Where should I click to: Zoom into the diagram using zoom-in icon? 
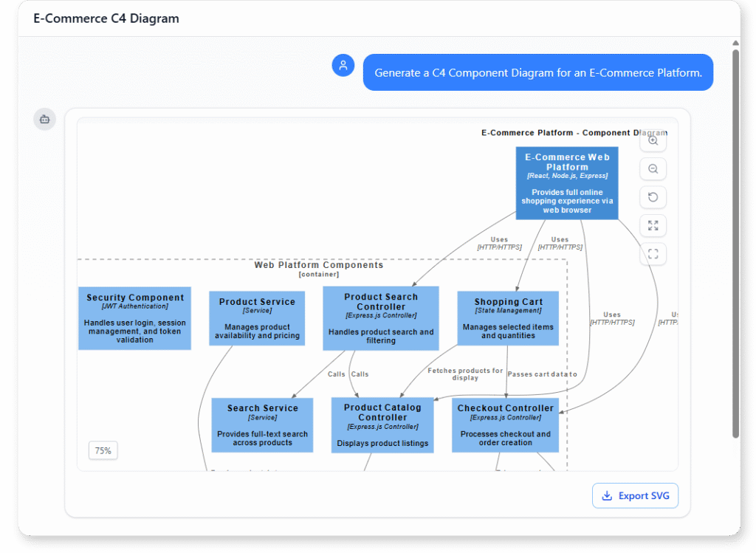(653, 140)
